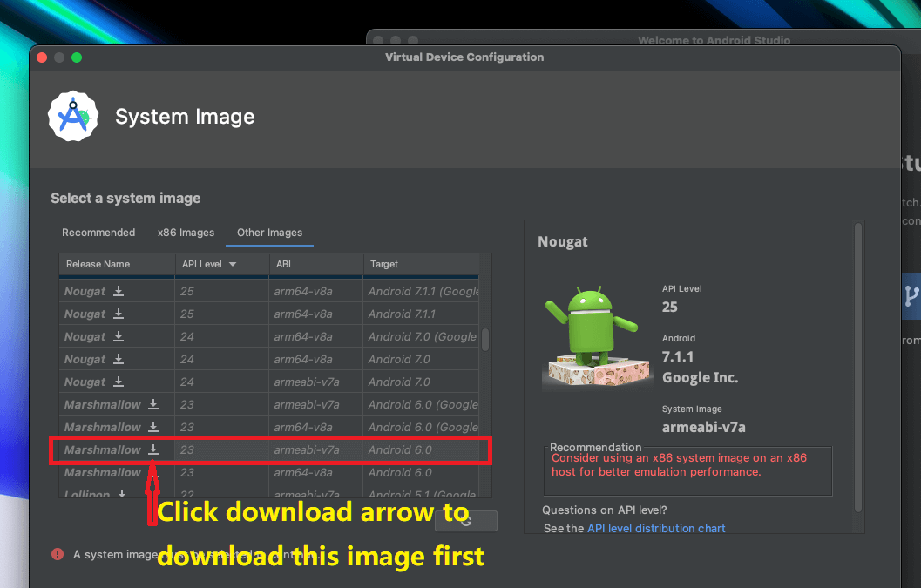Viewport: 921px width, 588px height.
Task: Close the Virtual Device Configuration window
Action: [42, 57]
